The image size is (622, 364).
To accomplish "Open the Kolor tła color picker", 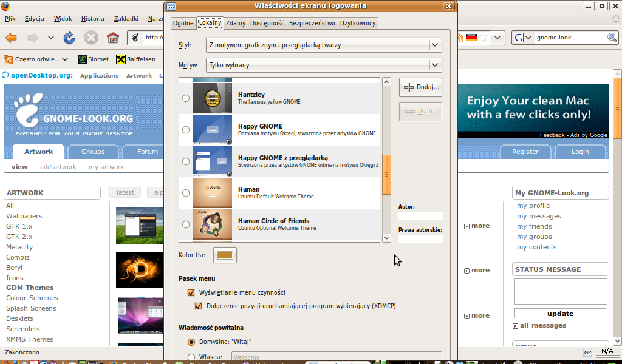I will coord(225,255).
